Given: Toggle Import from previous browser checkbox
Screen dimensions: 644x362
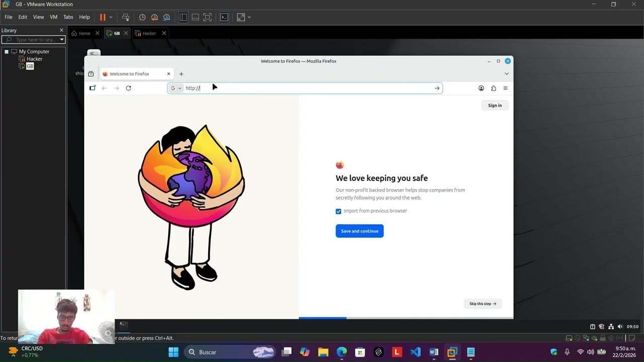Looking at the screenshot, I should [339, 211].
